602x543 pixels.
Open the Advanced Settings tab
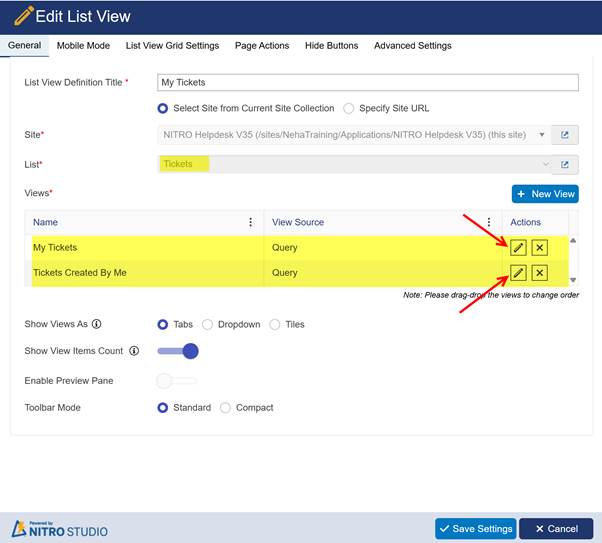coord(412,46)
